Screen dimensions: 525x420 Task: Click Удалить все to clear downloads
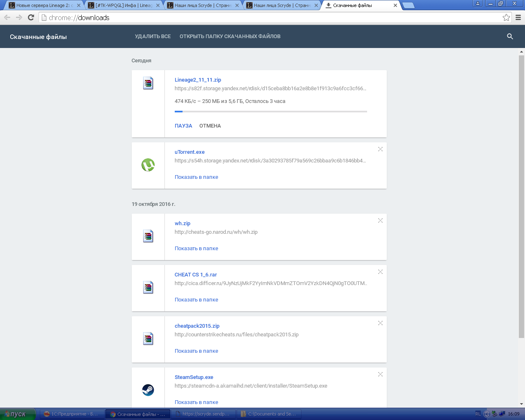click(153, 37)
